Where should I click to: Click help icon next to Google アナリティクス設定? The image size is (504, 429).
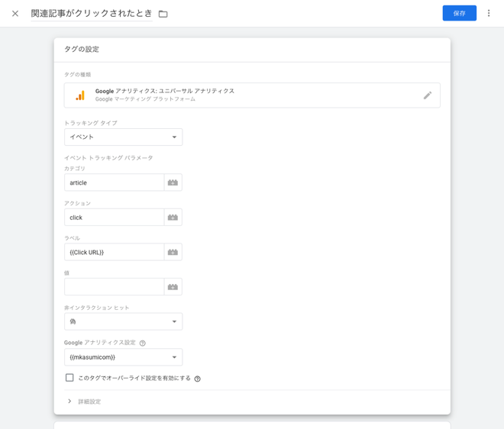143,344
